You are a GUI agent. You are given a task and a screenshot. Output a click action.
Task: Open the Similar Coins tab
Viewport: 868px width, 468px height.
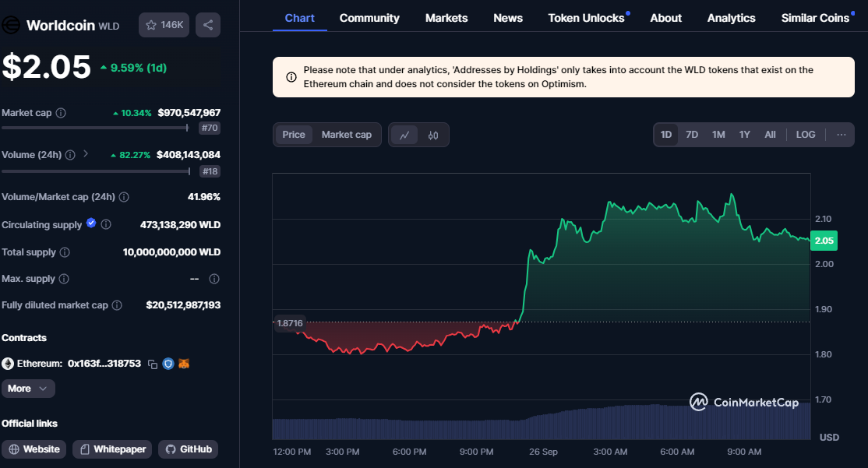[x=815, y=18]
